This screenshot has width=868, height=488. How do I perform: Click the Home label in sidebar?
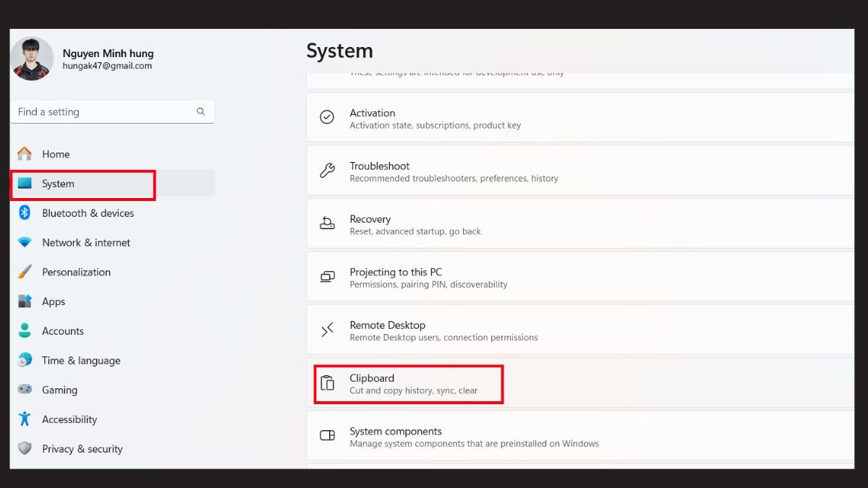[56, 154]
